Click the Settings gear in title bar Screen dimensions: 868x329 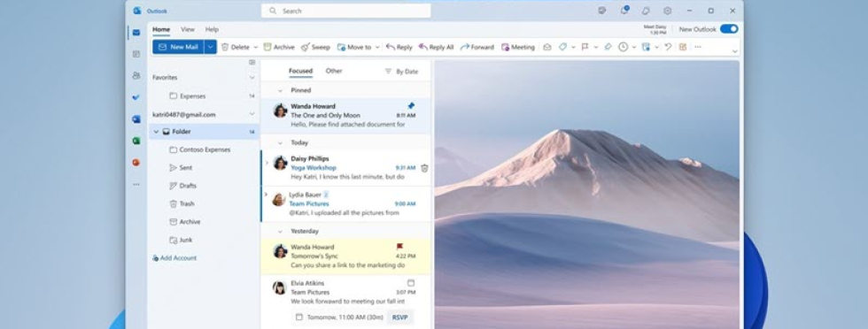(x=668, y=11)
